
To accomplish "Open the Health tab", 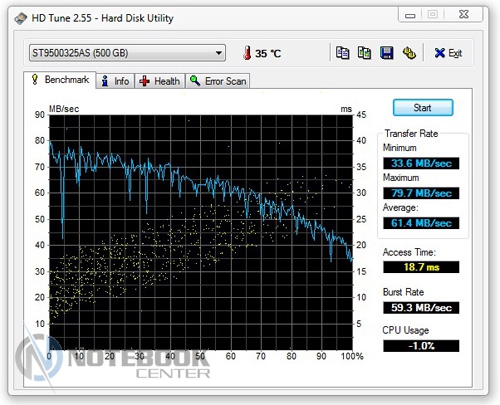I will tap(160, 81).
